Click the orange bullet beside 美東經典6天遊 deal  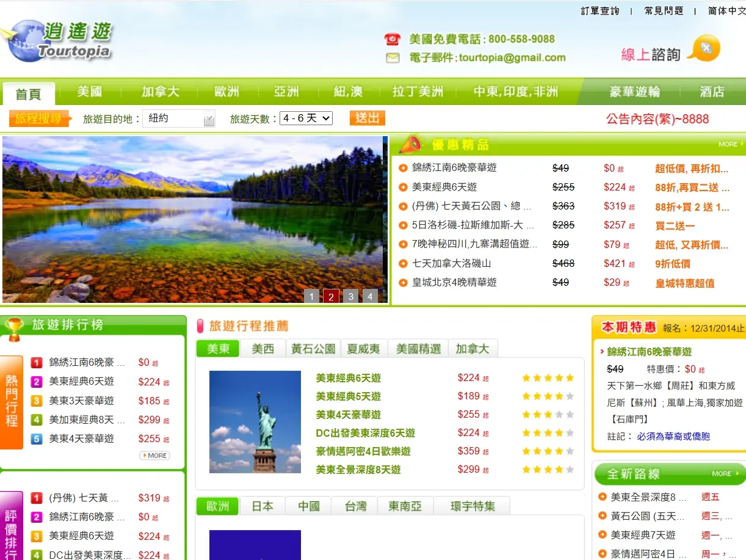tap(403, 187)
